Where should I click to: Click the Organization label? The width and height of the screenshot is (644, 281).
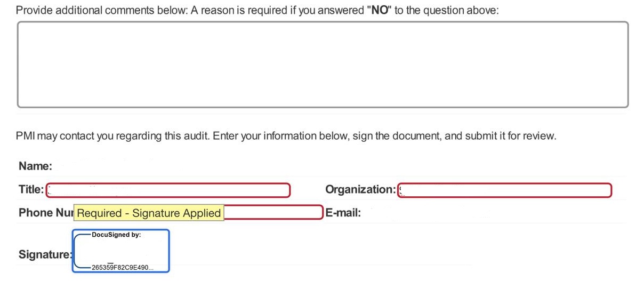pyautogui.click(x=360, y=190)
